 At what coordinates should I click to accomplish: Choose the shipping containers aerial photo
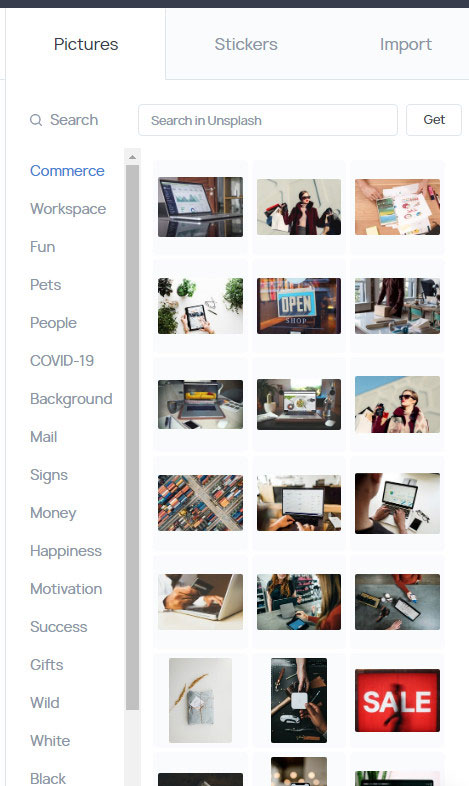point(200,503)
